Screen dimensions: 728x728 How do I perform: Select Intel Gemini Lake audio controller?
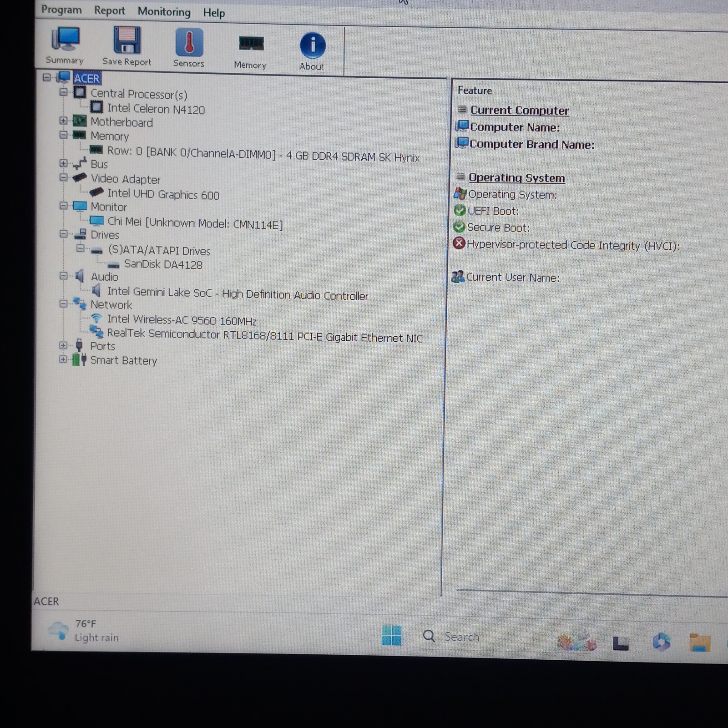coord(238,294)
